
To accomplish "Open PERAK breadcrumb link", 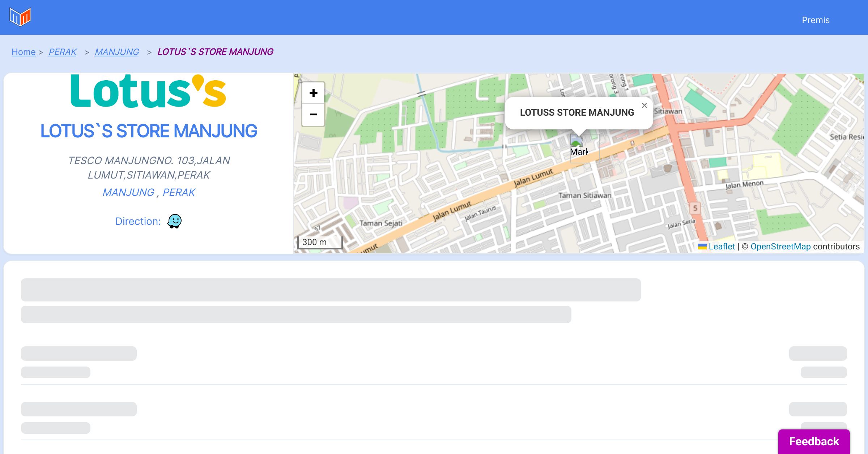I will (x=63, y=52).
